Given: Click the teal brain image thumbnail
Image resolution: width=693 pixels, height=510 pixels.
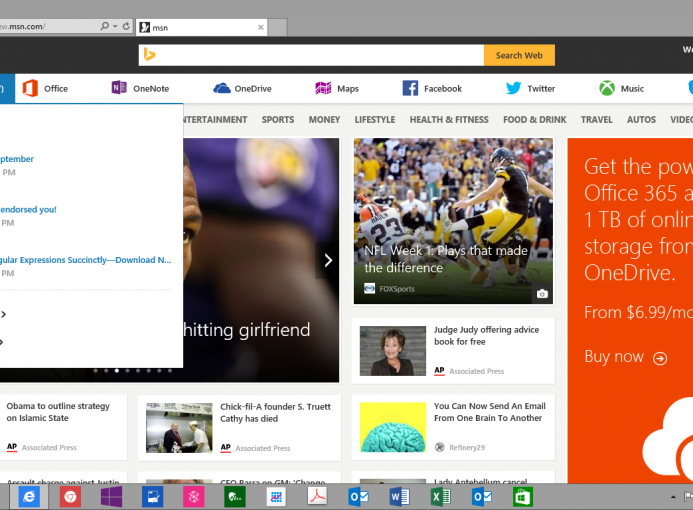Looking at the screenshot, I should click(x=393, y=427).
